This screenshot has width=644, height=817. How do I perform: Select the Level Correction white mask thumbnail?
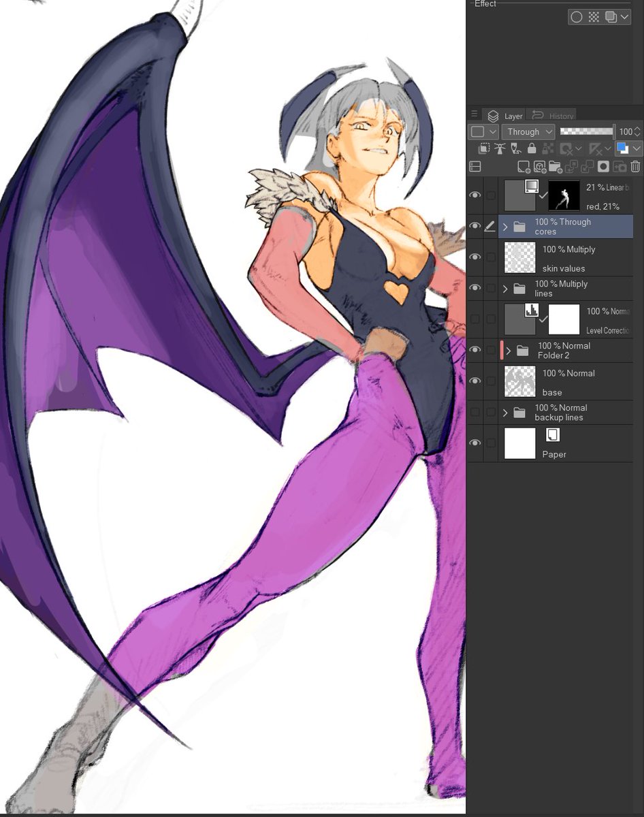(564, 319)
